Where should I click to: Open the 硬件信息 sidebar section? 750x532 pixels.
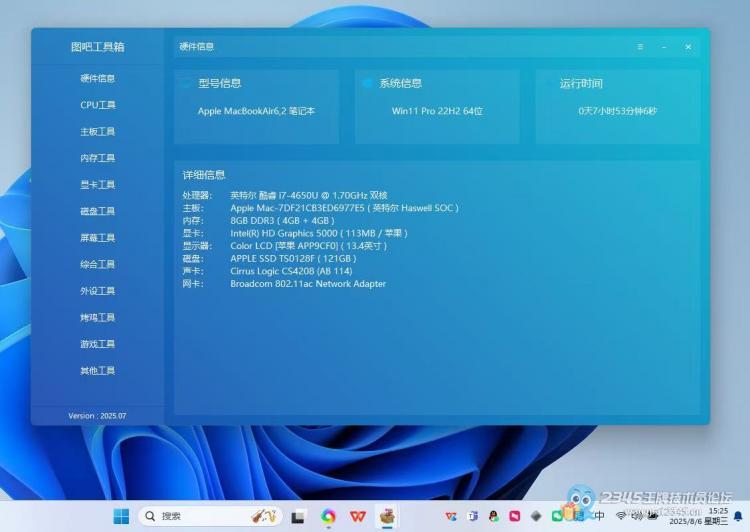(x=98, y=78)
